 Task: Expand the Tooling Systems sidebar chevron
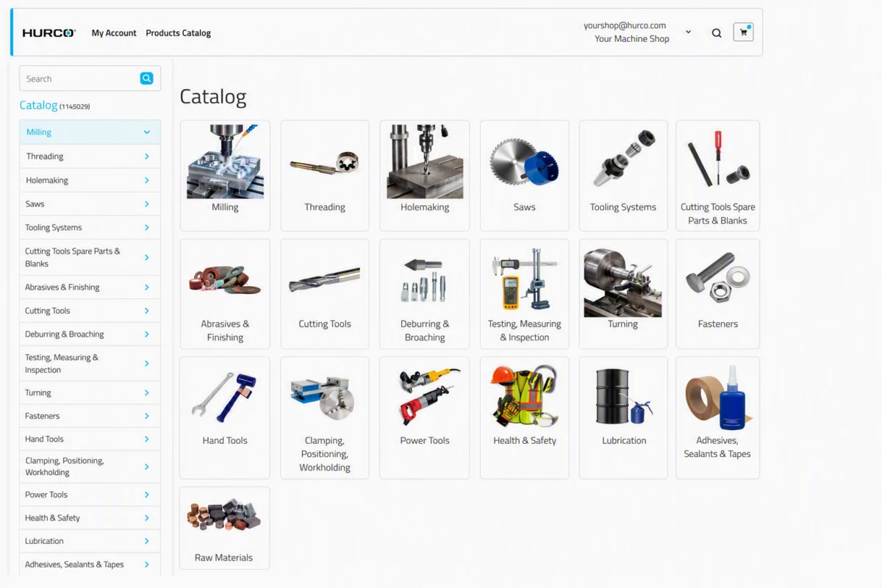[147, 227]
